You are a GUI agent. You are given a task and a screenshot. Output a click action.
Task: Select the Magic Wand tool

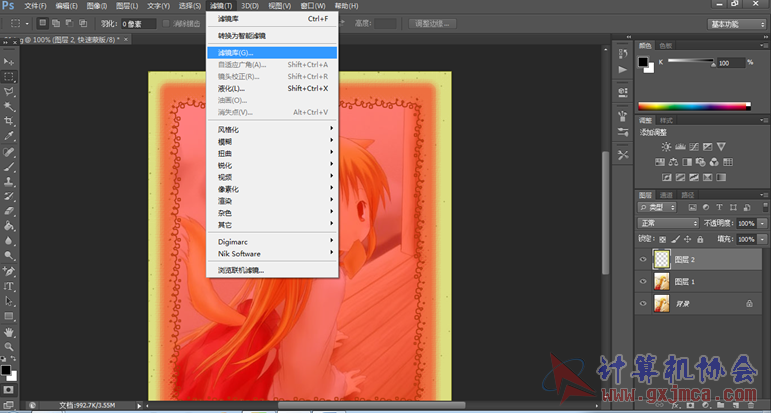[9, 106]
